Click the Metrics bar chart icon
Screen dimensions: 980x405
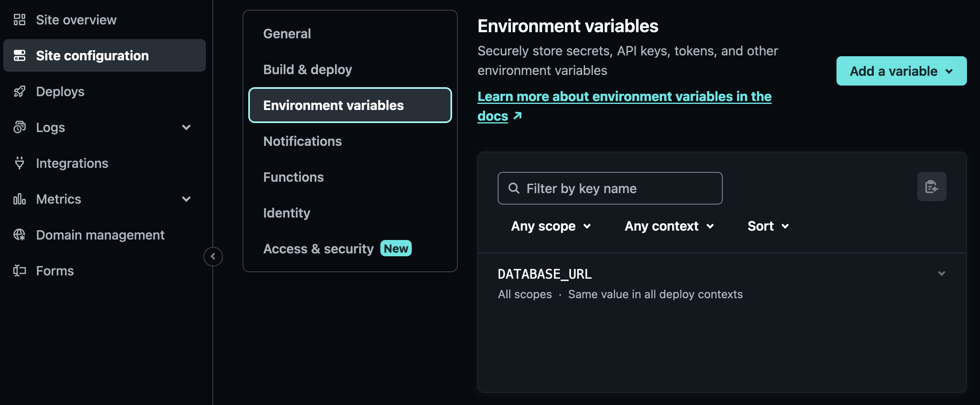click(19, 199)
